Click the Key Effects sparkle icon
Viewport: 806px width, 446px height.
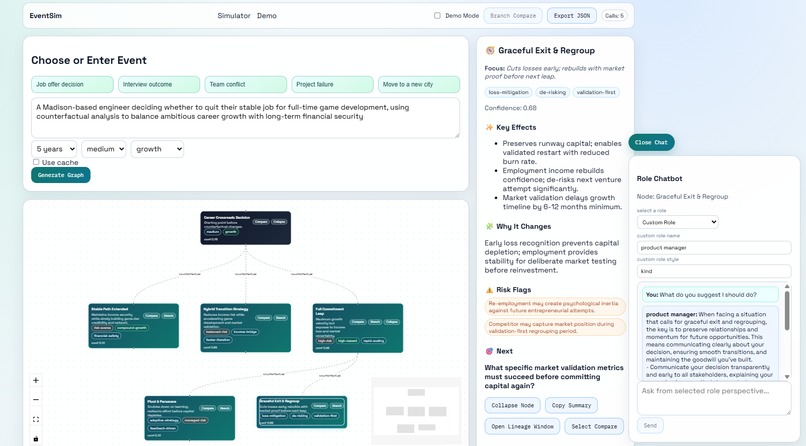[489, 127]
